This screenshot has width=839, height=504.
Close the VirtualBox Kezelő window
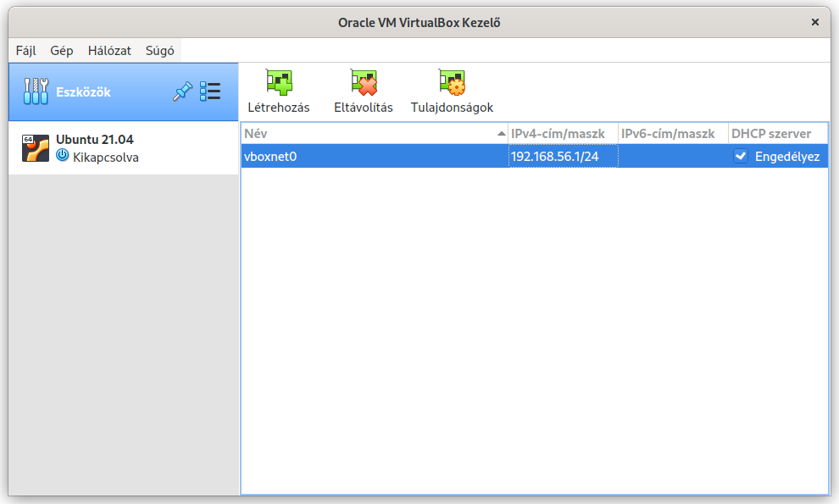(815, 22)
